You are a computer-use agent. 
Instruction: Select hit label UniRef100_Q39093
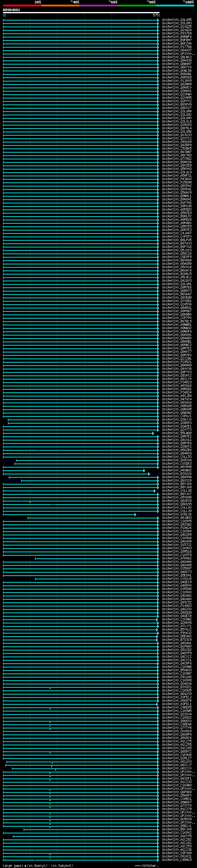tap(177, 125)
